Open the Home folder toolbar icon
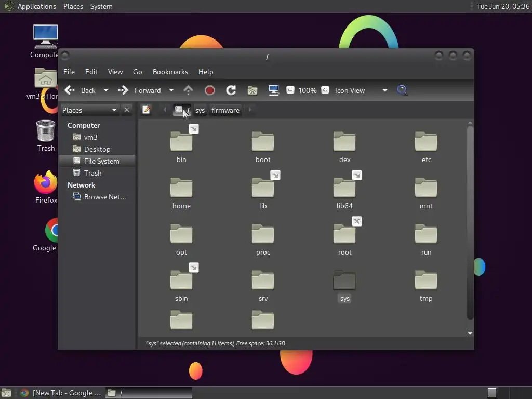Image resolution: width=532 pixels, height=399 pixels. [252, 90]
